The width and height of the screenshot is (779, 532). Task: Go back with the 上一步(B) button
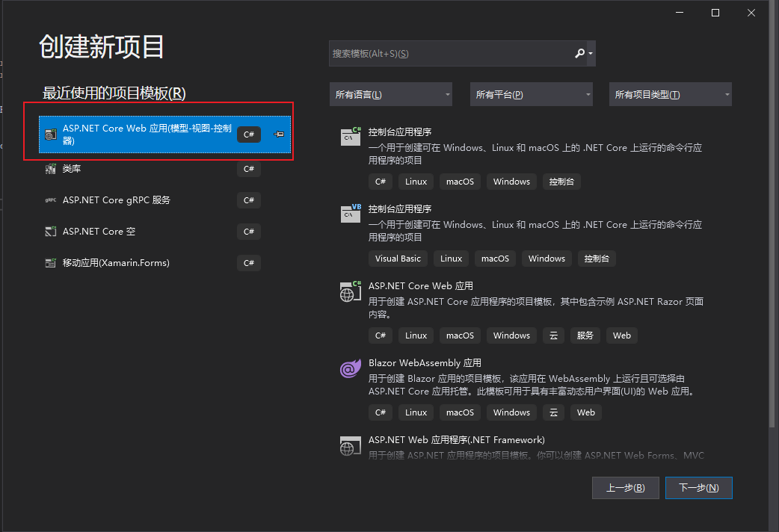625,488
